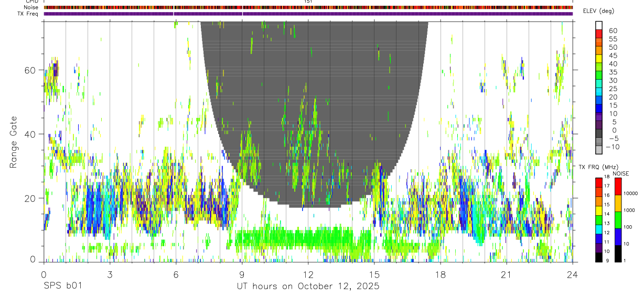Pick the blue 10–15 swatch in the ELEV colorbar
Screen dimensions: 644x297
tap(599, 108)
